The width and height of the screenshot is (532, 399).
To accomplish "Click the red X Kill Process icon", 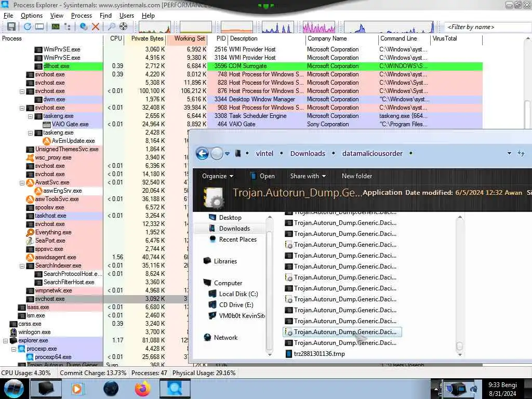I will click(x=96, y=26).
